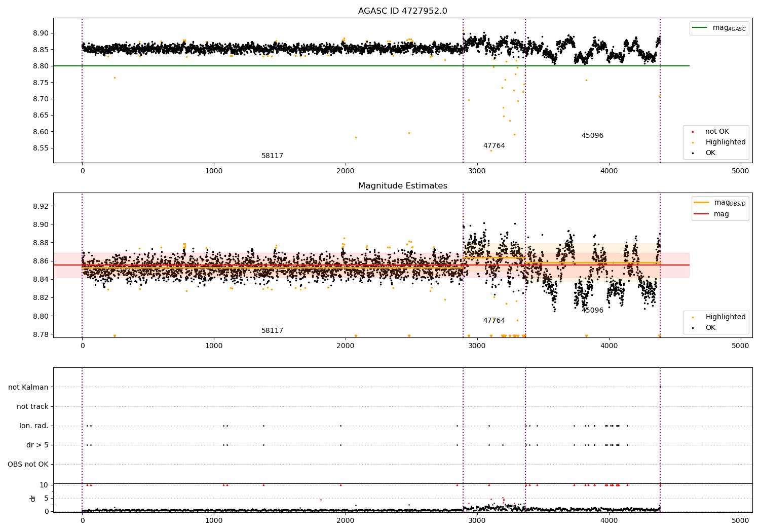Click the 'Ion. rad.' axis label
The width and height of the screenshot is (760, 532).
click(x=34, y=426)
